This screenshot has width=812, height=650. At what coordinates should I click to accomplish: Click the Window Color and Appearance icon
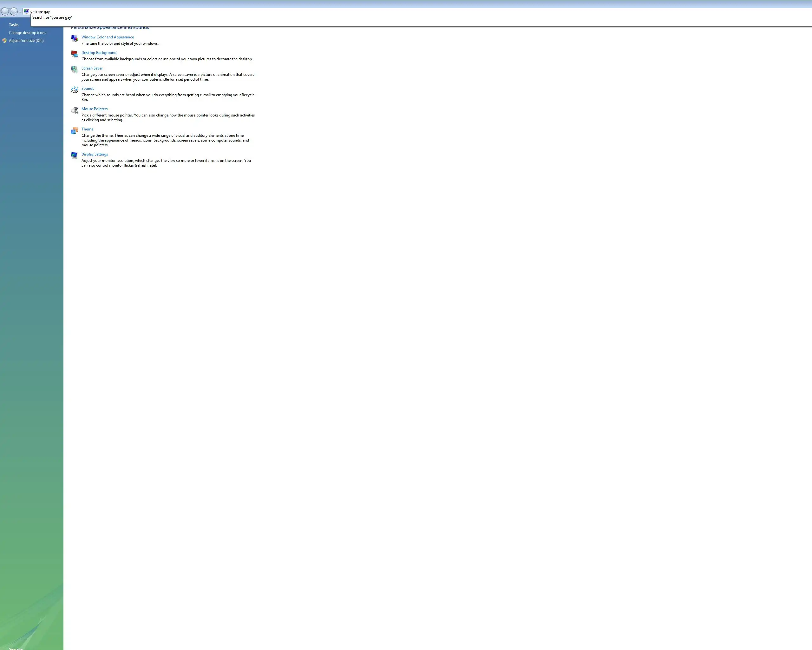click(74, 38)
